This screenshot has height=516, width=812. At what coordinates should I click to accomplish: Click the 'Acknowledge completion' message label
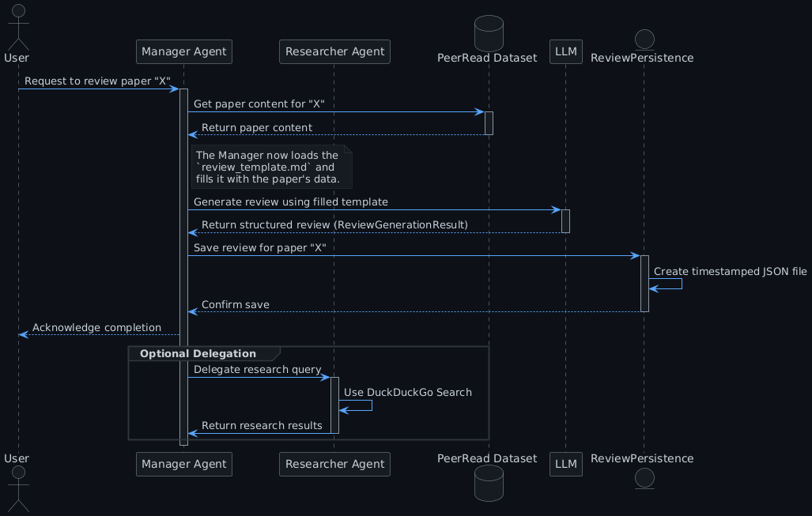[x=96, y=328]
